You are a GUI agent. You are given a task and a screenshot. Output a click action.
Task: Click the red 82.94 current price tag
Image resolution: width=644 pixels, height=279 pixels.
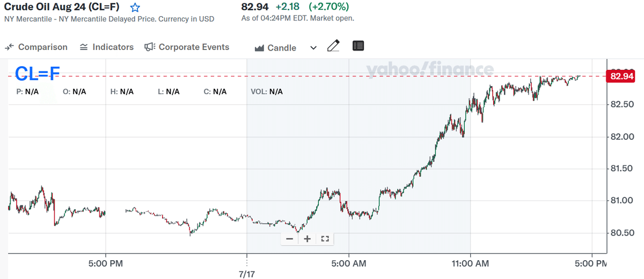point(620,76)
